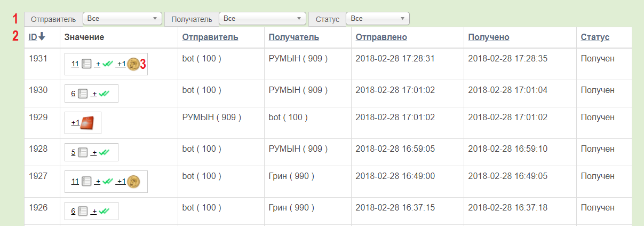Open the Отправитель filter dropdown
Image resolution: width=644 pixels, height=226 pixels.
click(122, 19)
